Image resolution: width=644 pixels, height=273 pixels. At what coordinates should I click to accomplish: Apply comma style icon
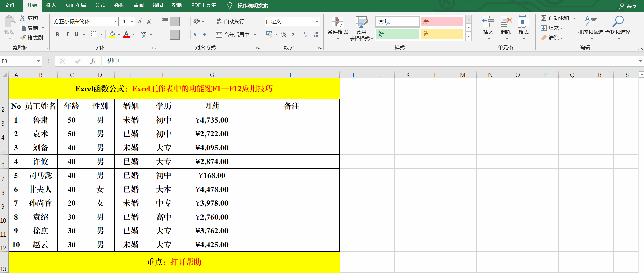[293, 34]
